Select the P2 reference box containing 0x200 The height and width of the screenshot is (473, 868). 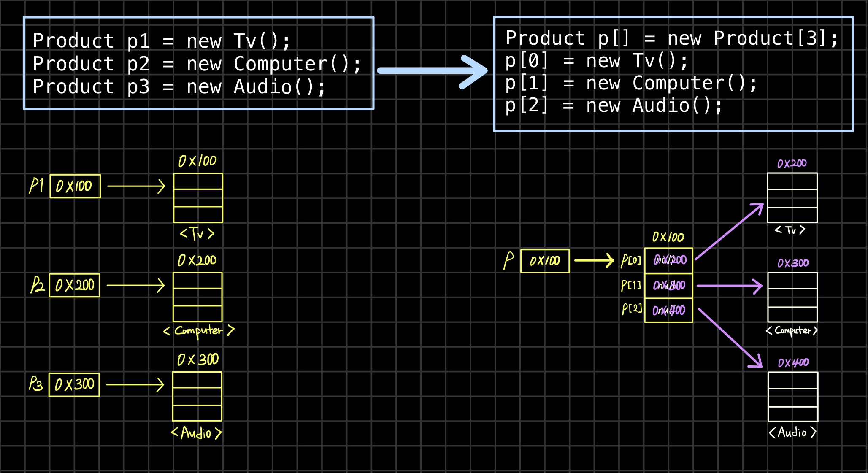coord(75,285)
